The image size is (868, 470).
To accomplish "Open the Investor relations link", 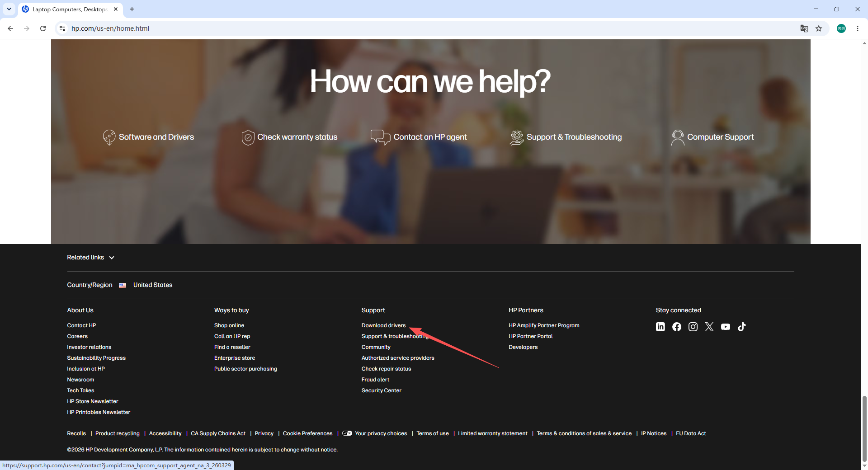I will click(x=89, y=347).
